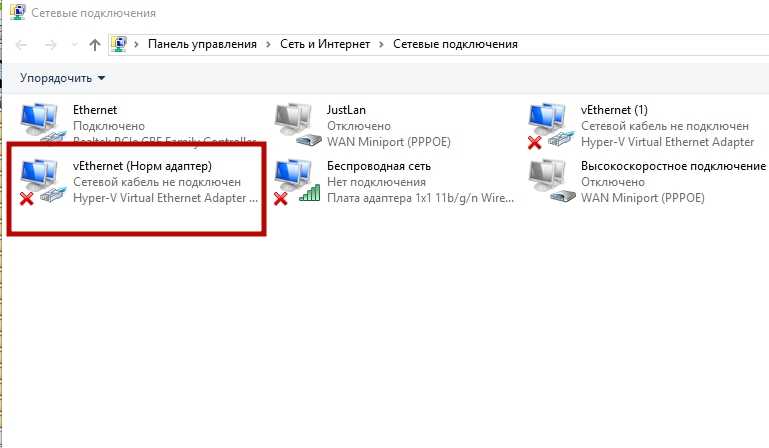Click WAN Miniport (PPPOE) under Высокоскоростное подключение

[x=642, y=198]
